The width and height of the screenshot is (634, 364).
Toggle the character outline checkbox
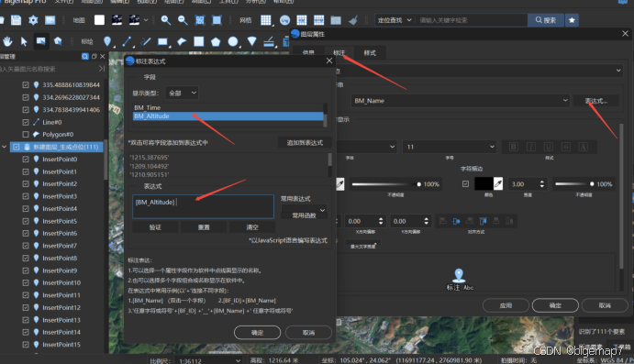click(465, 183)
